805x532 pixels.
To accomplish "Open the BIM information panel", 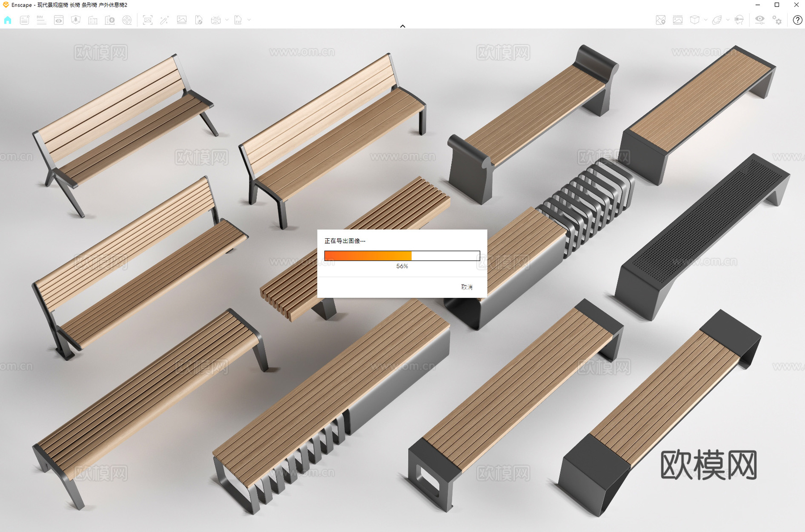I will (x=41, y=20).
